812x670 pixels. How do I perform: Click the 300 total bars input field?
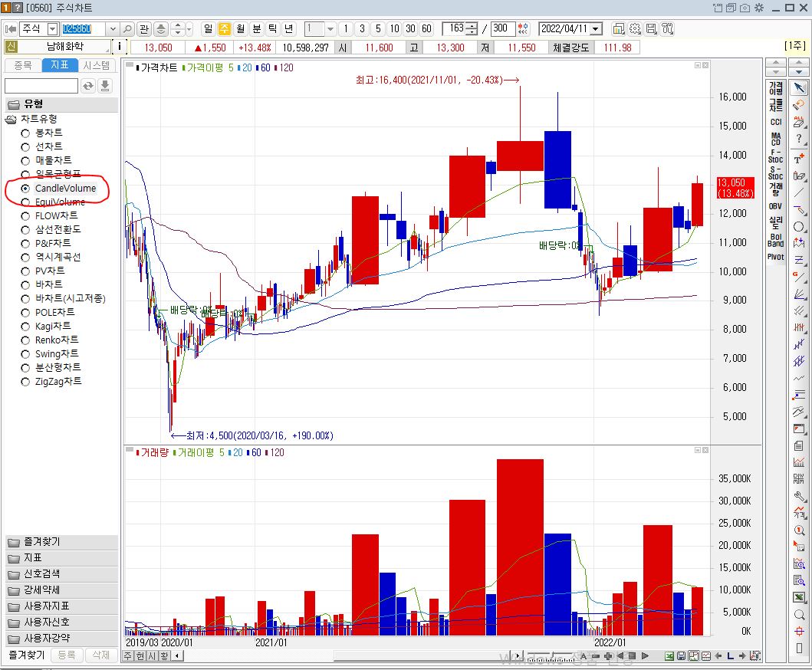[x=503, y=29]
